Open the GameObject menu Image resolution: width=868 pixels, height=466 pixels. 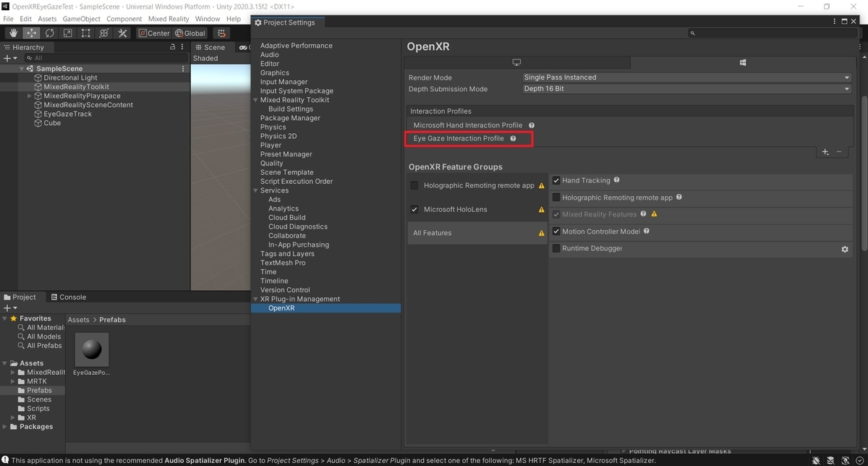[81, 19]
